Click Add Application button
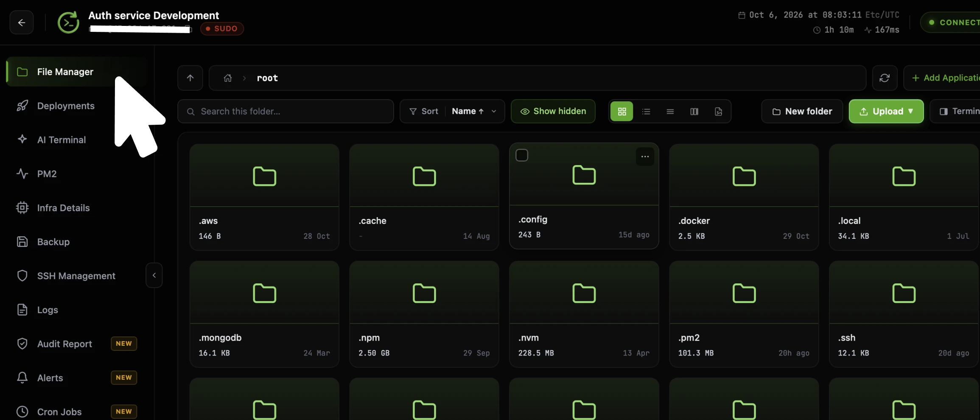 click(941, 78)
